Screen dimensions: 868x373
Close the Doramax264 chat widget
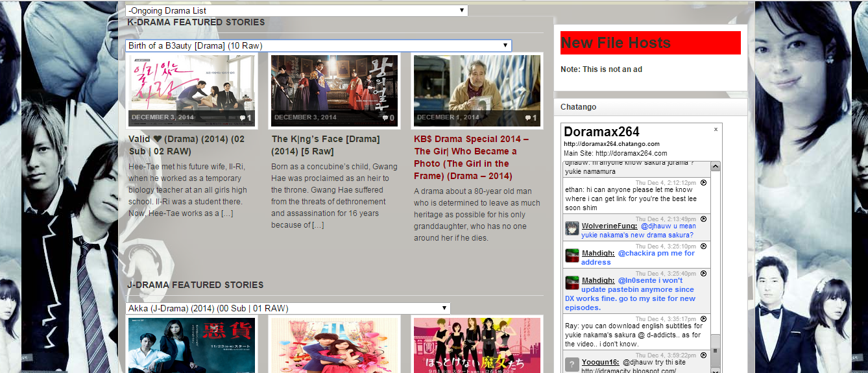[x=716, y=129]
